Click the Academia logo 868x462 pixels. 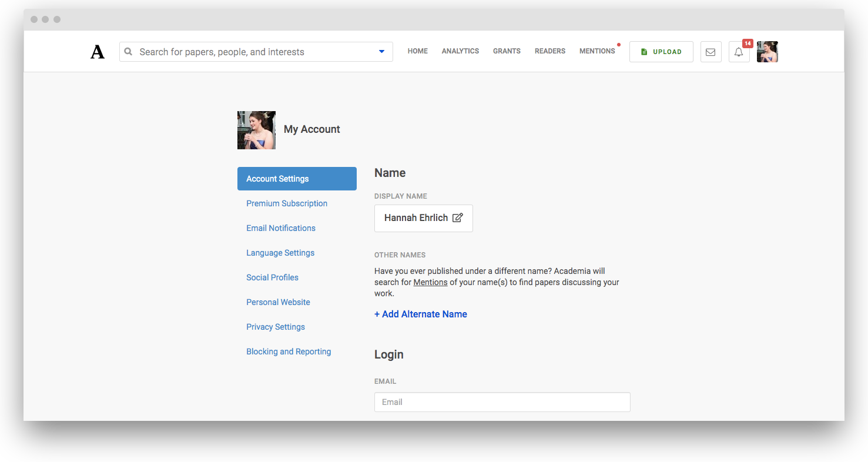coord(98,52)
